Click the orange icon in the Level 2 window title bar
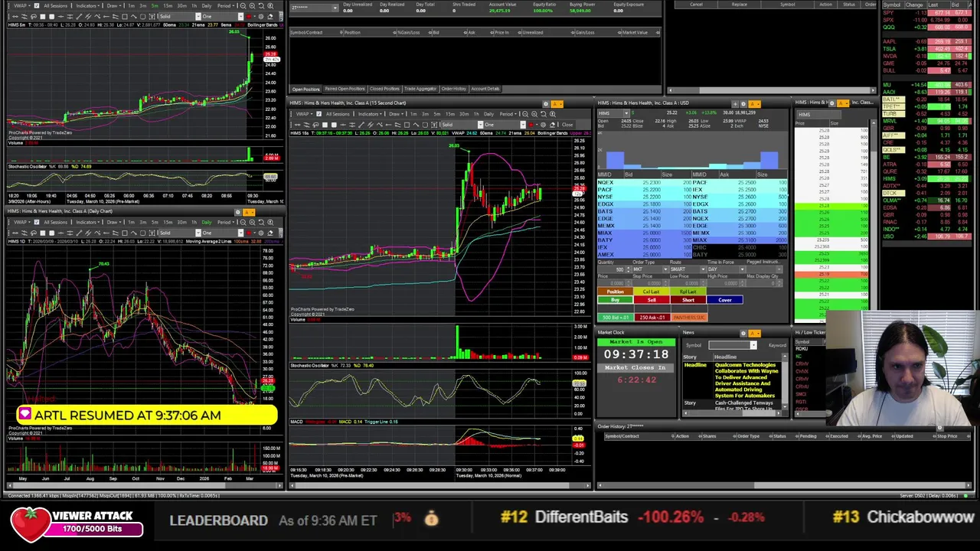The height and width of the screenshot is (551, 980). click(x=754, y=104)
